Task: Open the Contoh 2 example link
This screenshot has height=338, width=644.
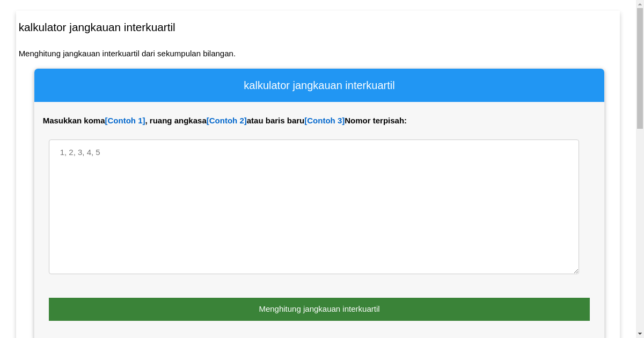Action: pyautogui.click(x=226, y=121)
